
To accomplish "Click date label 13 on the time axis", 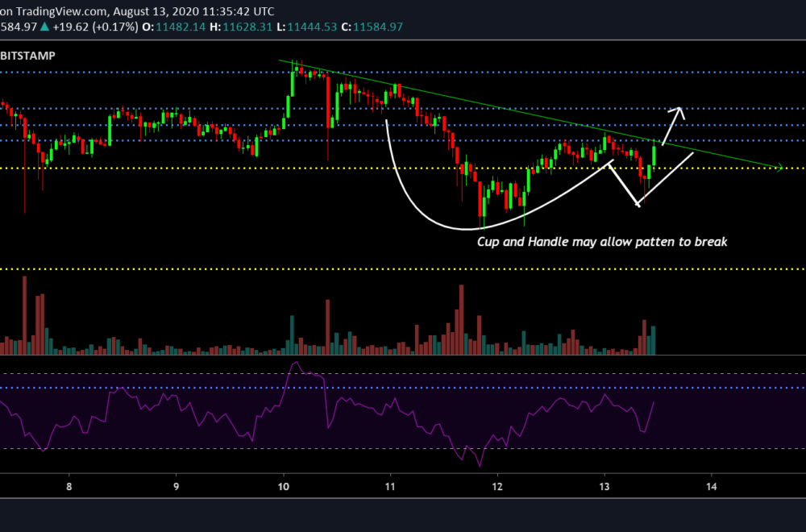I will (604, 486).
